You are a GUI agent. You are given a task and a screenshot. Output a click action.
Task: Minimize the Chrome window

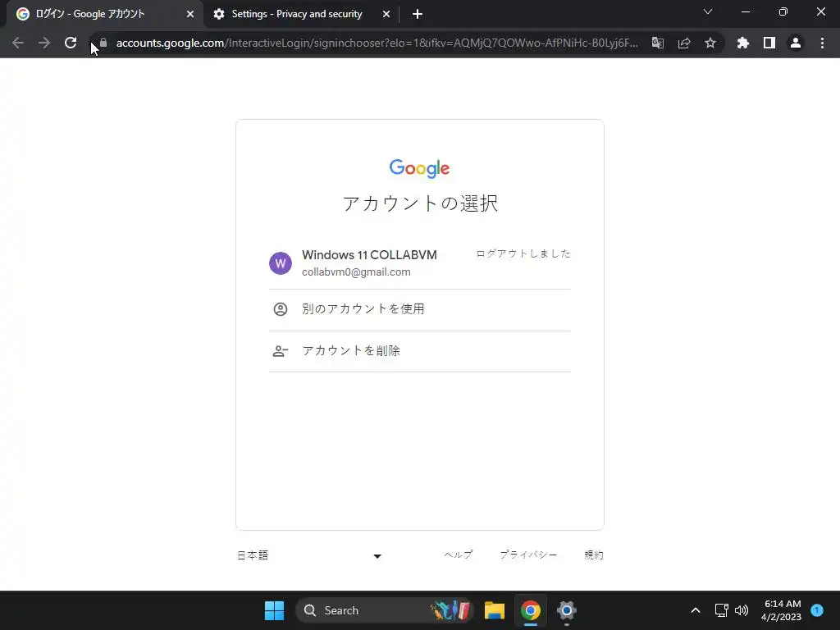point(746,11)
